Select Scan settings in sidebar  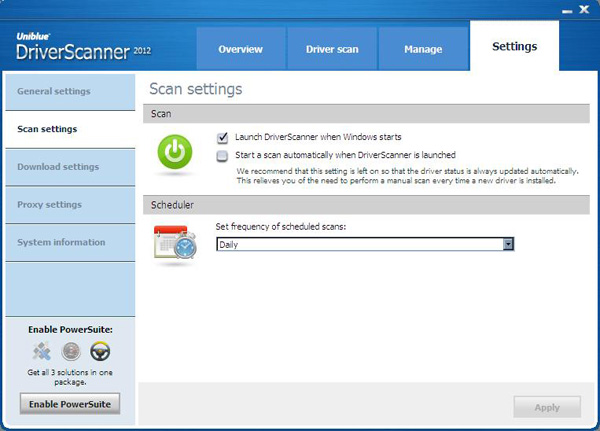coord(70,129)
